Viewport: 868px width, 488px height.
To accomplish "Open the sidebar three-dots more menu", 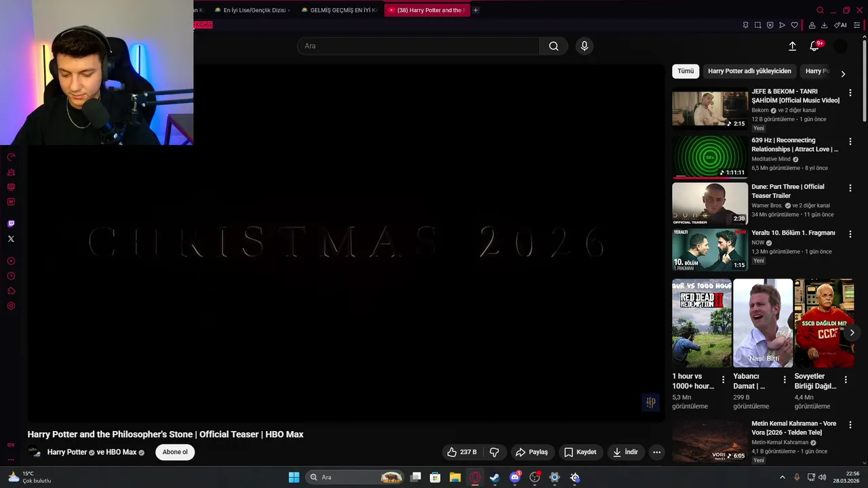I will pyautogui.click(x=11, y=459).
